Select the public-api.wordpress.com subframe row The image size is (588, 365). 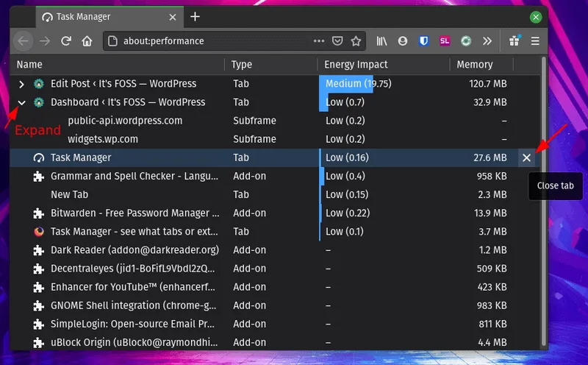[x=124, y=121]
